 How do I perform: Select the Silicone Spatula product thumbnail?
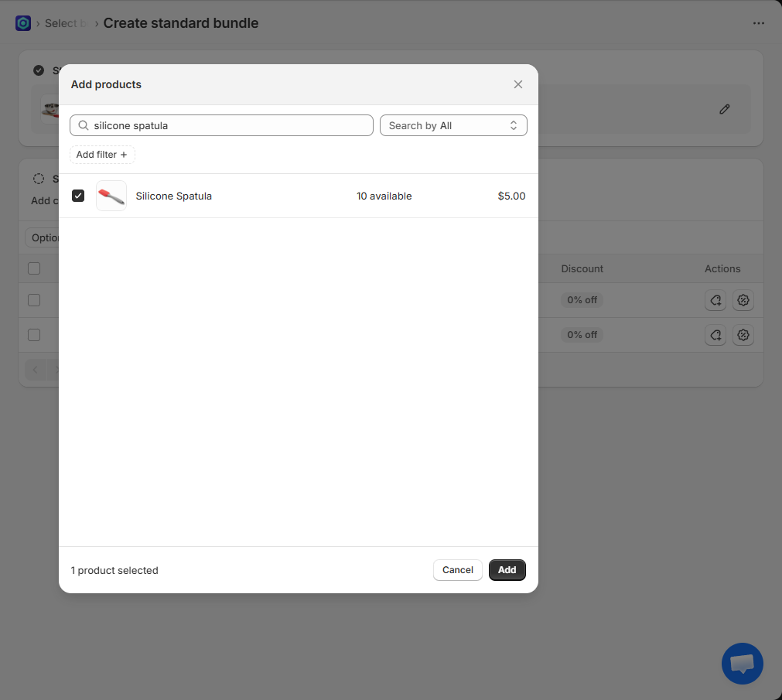point(111,196)
